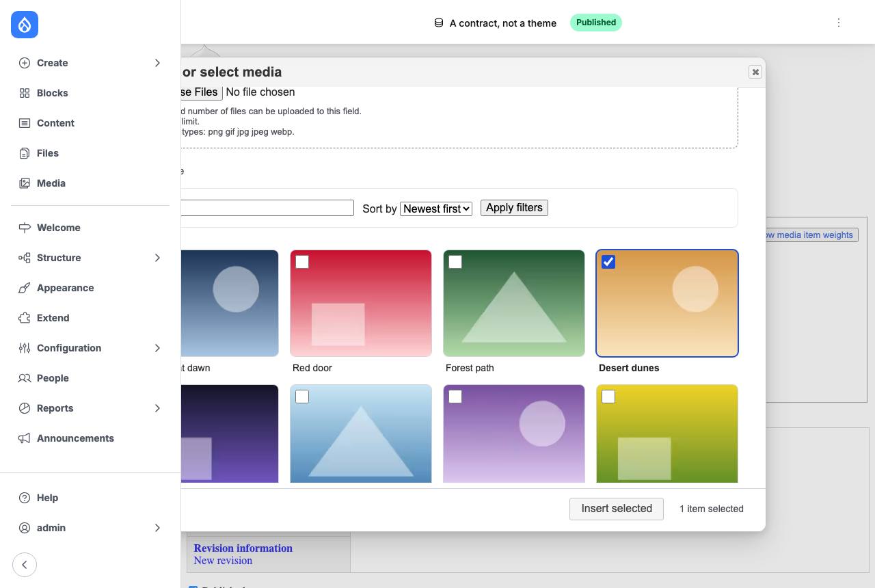Click the Configuration sliders icon
This screenshot has height=588, width=875.
[25, 348]
